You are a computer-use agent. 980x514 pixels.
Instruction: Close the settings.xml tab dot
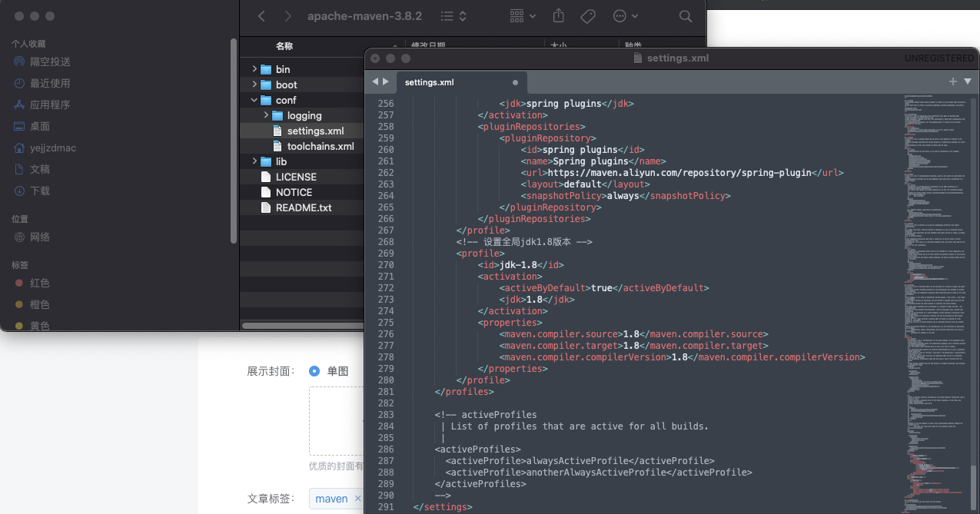click(515, 82)
